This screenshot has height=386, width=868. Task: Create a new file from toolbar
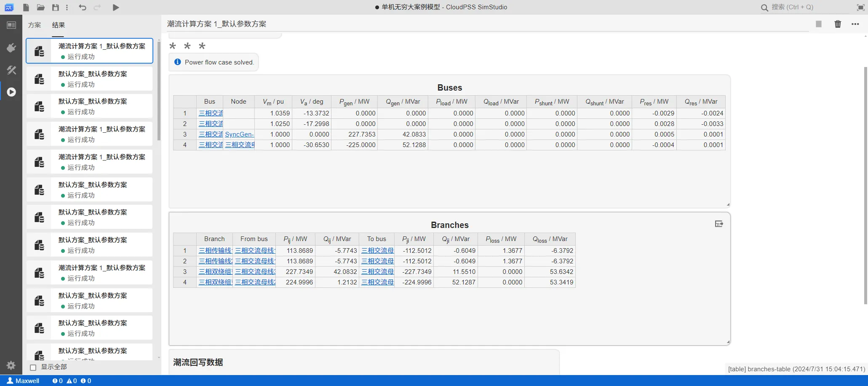(26, 7)
